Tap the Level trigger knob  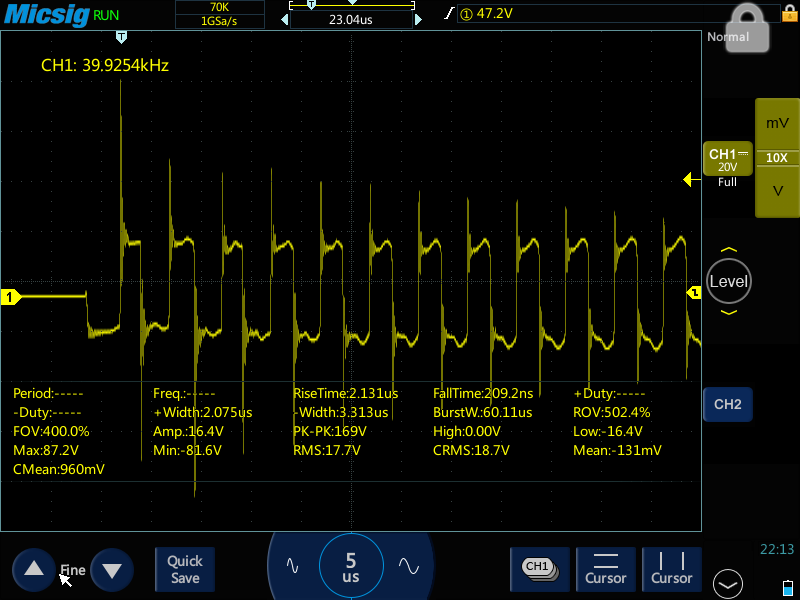729,281
